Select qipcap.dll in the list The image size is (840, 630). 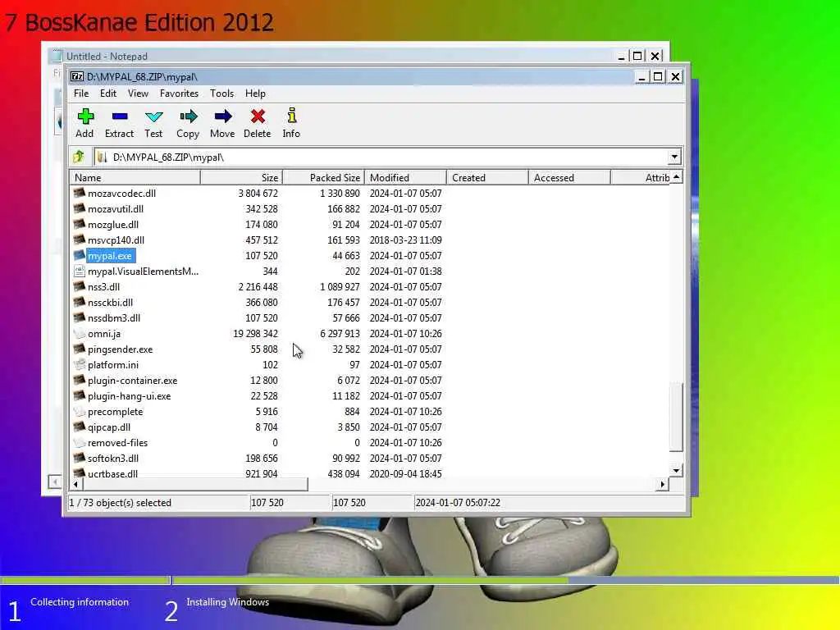pos(109,427)
